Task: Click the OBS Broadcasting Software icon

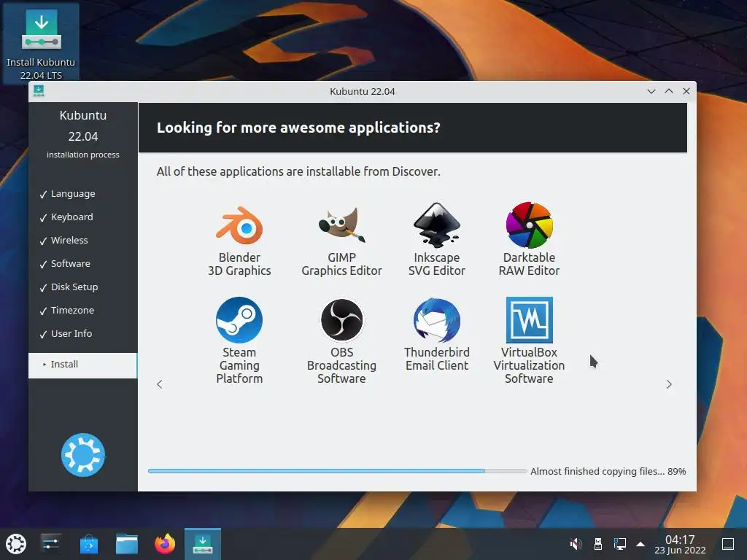Action: click(x=341, y=320)
